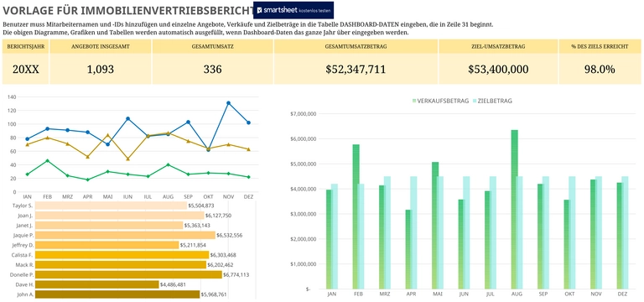Click the $4,000,000 y-axis label
The width and height of the screenshot is (644, 302).
(302, 189)
